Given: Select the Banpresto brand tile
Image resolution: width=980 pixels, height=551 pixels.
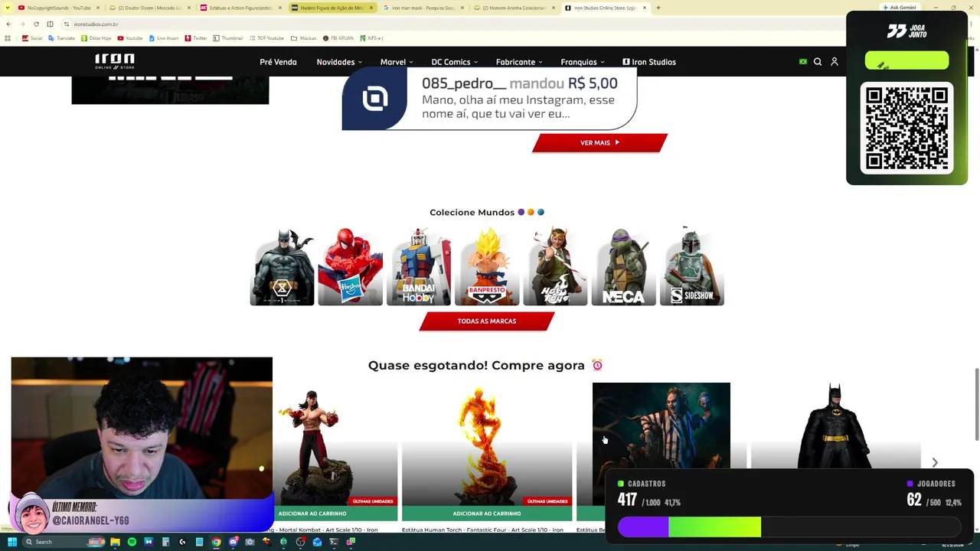Looking at the screenshot, I should coord(487,266).
